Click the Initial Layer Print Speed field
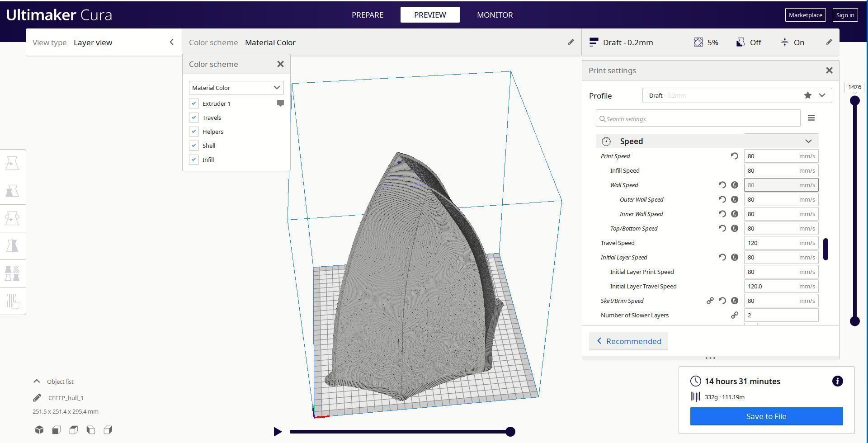The width and height of the screenshot is (868, 443). point(781,272)
